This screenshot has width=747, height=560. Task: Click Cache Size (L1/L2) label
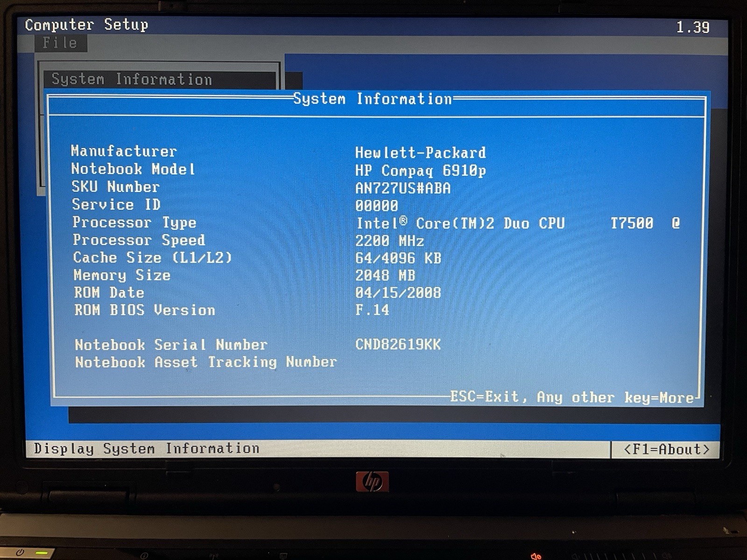click(152, 258)
